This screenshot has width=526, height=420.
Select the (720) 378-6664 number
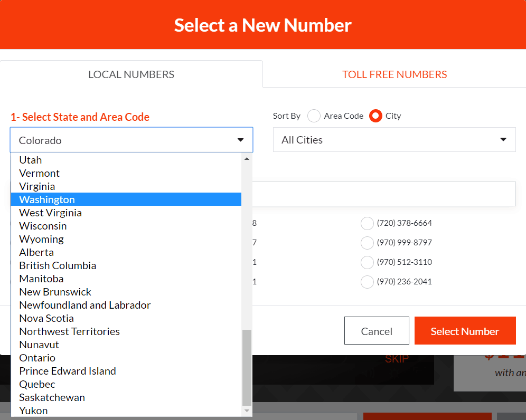367,223
